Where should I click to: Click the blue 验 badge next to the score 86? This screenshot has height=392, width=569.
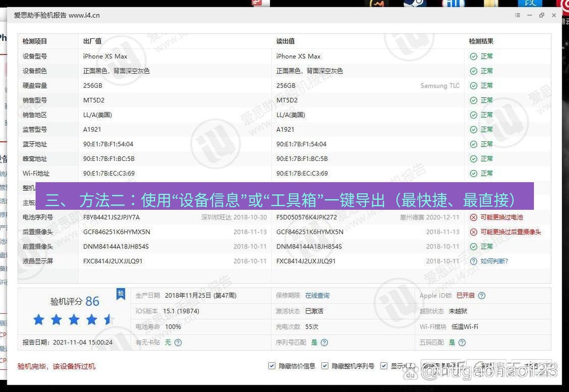121,293
